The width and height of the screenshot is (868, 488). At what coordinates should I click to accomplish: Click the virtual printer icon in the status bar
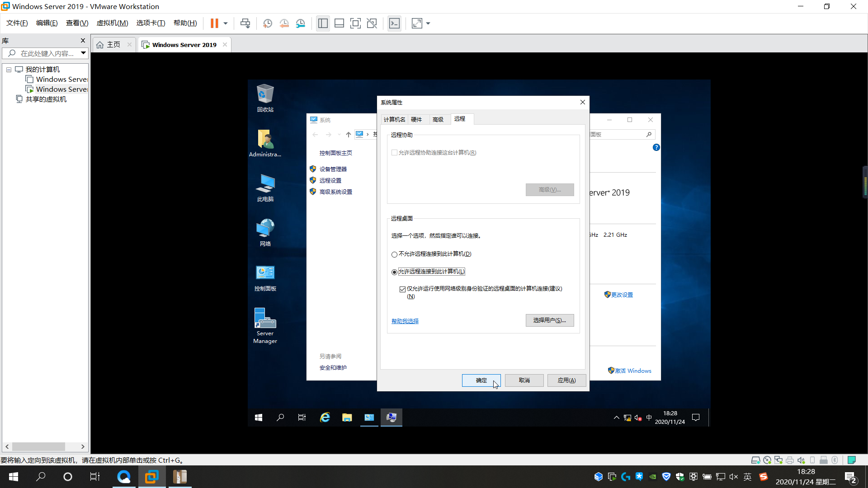click(x=790, y=460)
